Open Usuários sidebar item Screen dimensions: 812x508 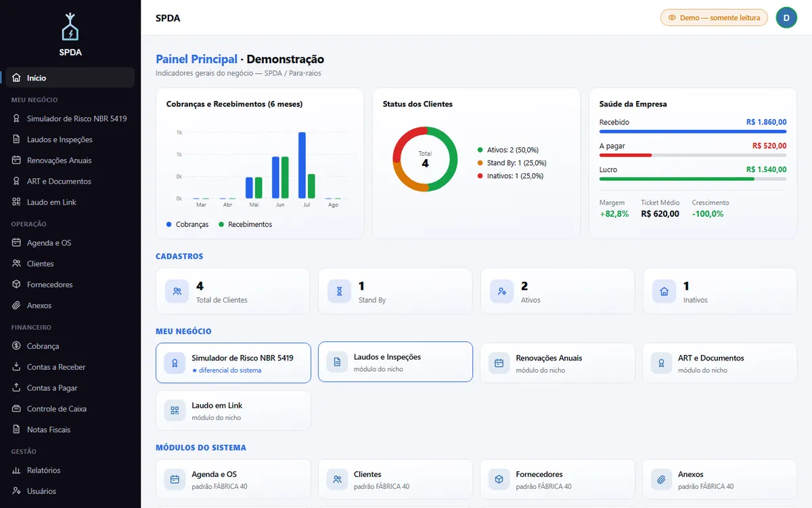pyautogui.click(x=70, y=491)
